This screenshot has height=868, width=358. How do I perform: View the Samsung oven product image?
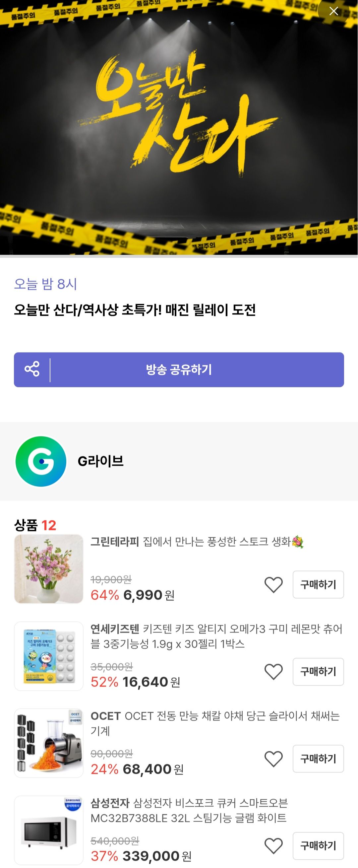click(x=48, y=830)
